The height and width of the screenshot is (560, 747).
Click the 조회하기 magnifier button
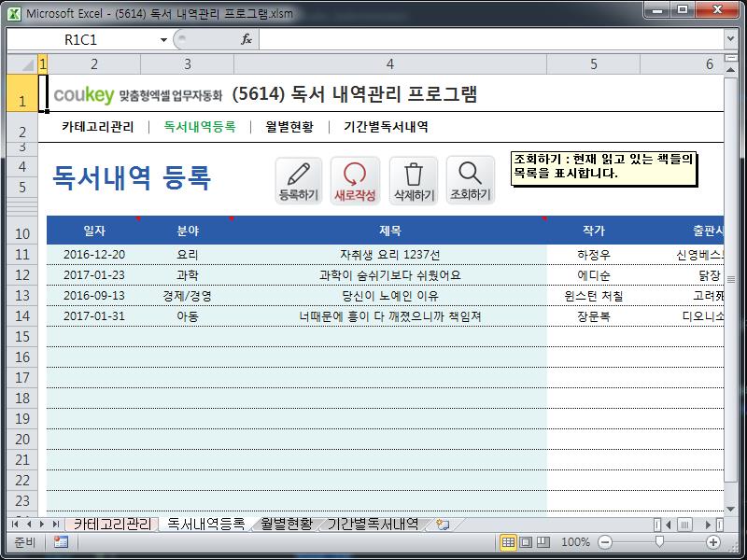(x=471, y=181)
